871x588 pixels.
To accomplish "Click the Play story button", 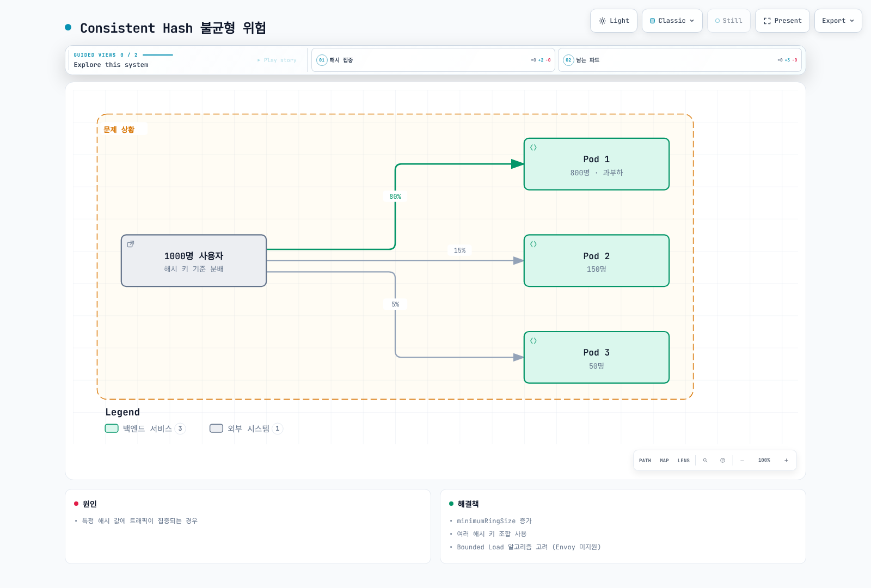I will (x=277, y=60).
